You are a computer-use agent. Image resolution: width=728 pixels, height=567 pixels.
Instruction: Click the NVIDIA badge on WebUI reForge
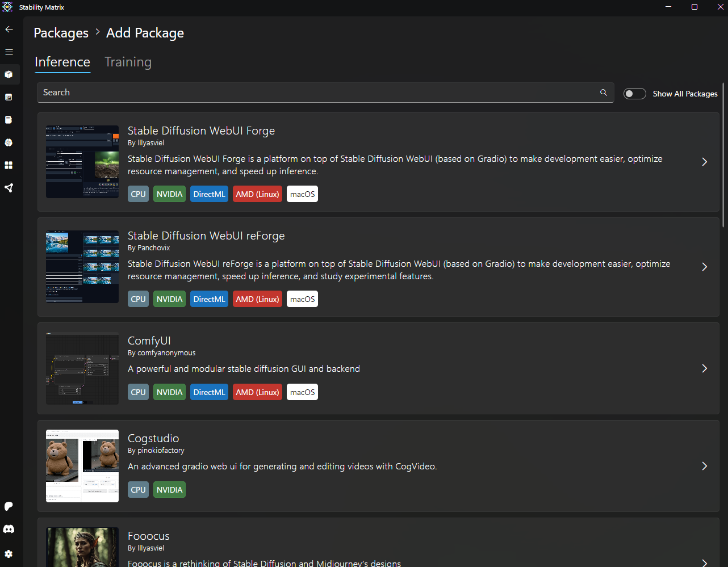(x=169, y=299)
